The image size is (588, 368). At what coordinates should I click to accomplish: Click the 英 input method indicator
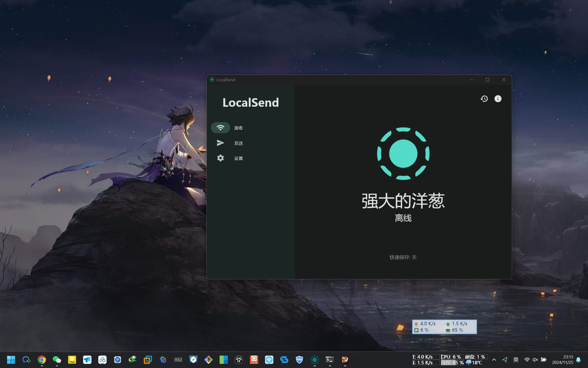pos(516,359)
